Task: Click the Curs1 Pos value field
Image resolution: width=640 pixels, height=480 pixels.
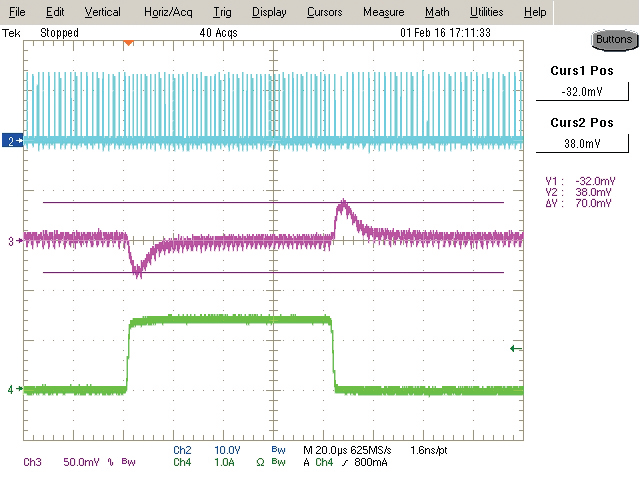Action: click(581, 94)
